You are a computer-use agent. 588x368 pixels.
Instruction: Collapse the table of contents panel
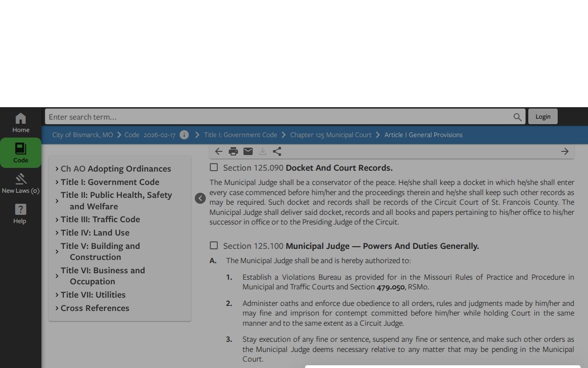[200, 198]
